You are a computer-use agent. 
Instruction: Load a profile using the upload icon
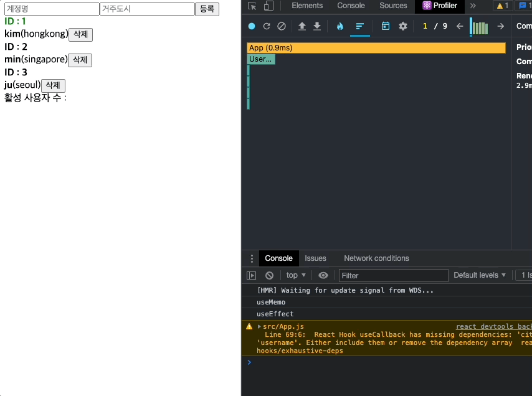click(302, 26)
